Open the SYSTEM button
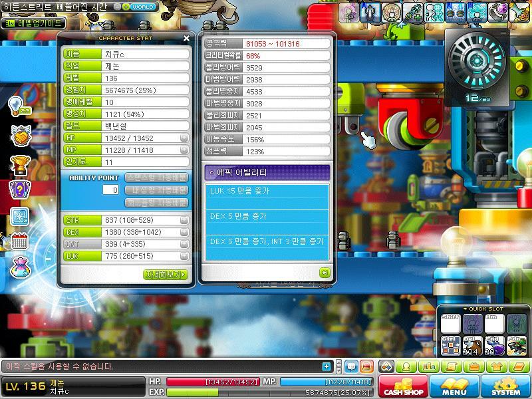This screenshot has height=399, width=532. [506, 386]
